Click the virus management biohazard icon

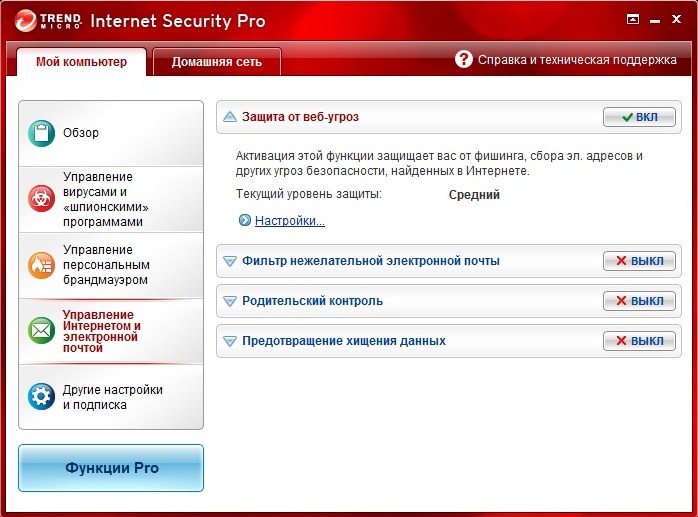pos(42,198)
